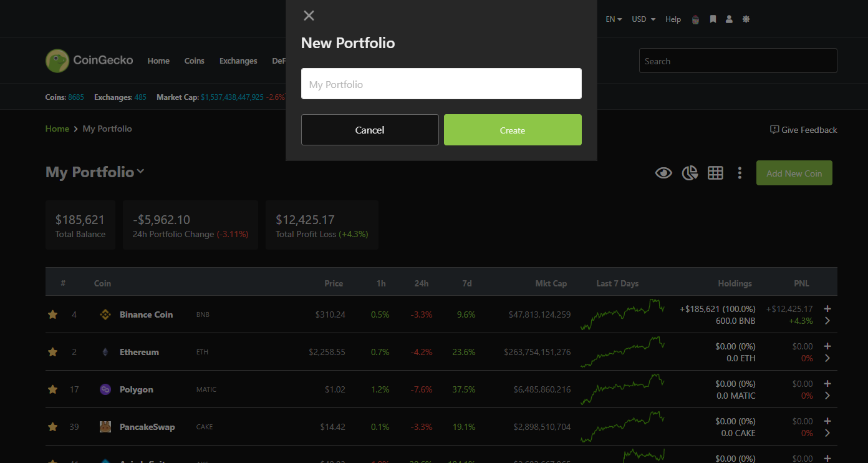
Task: Sort table by Holdings column header
Action: tap(735, 283)
